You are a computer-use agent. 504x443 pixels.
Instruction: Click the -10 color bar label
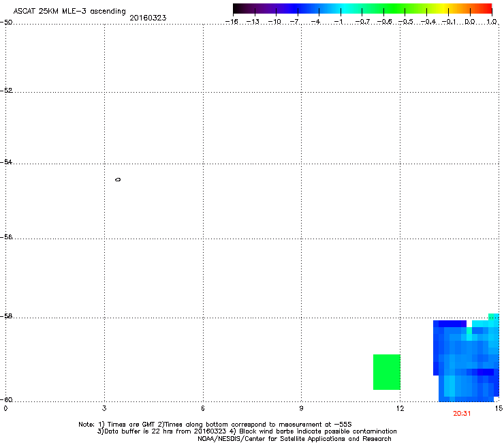(x=274, y=22)
